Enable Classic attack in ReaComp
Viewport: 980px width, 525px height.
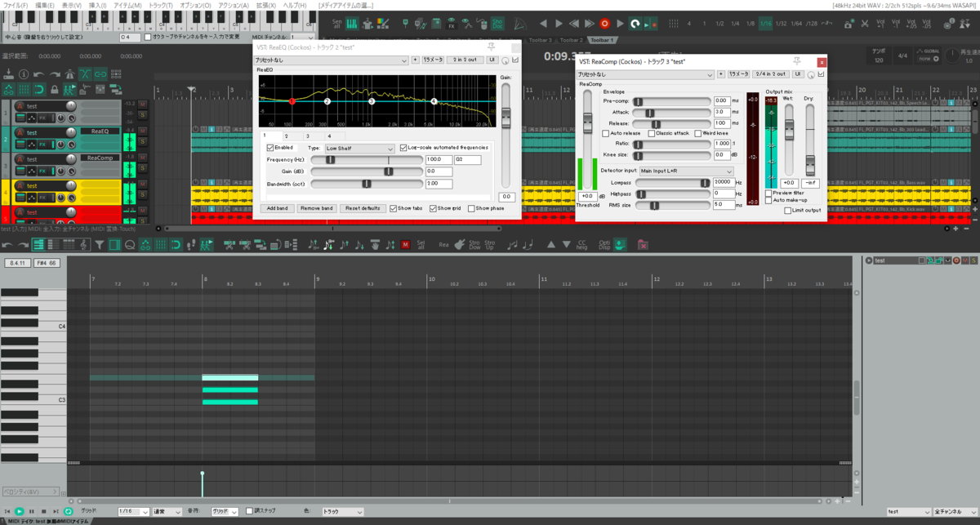(652, 133)
